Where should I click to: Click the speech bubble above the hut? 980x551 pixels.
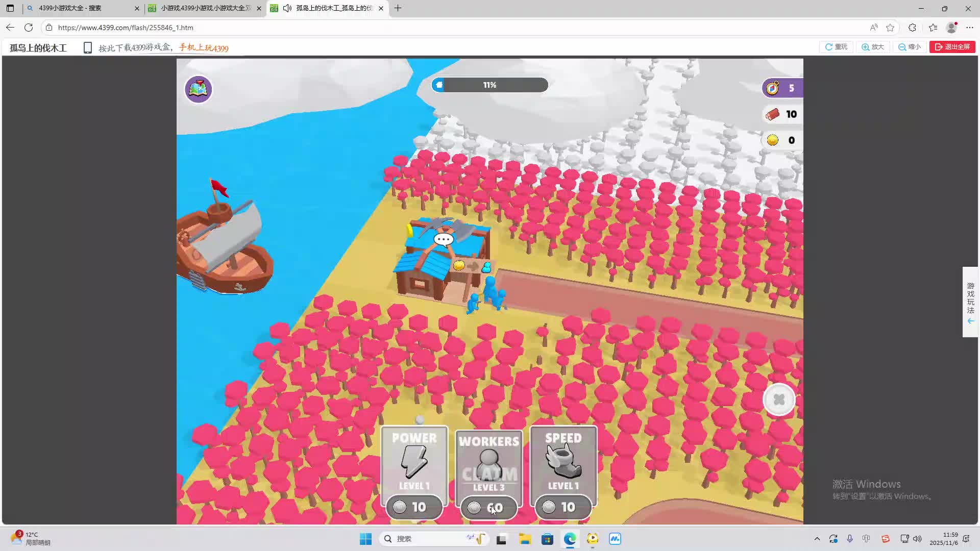coord(443,239)
